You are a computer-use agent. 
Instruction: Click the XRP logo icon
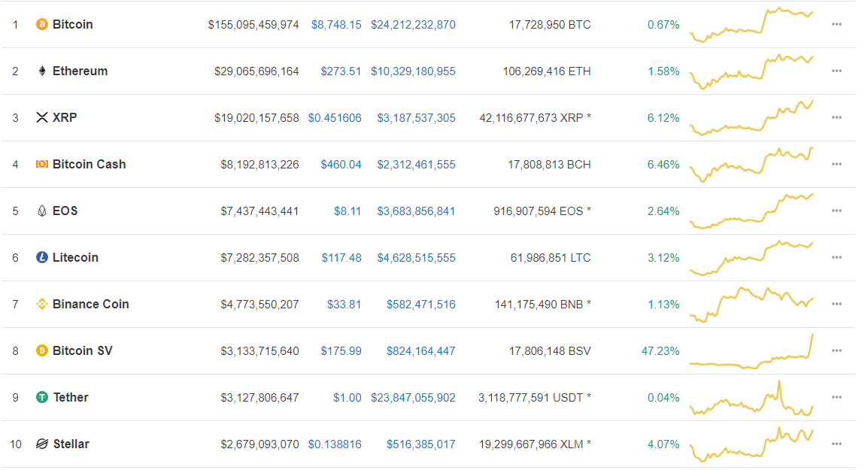pyautogui.click(x=42, y=117)
